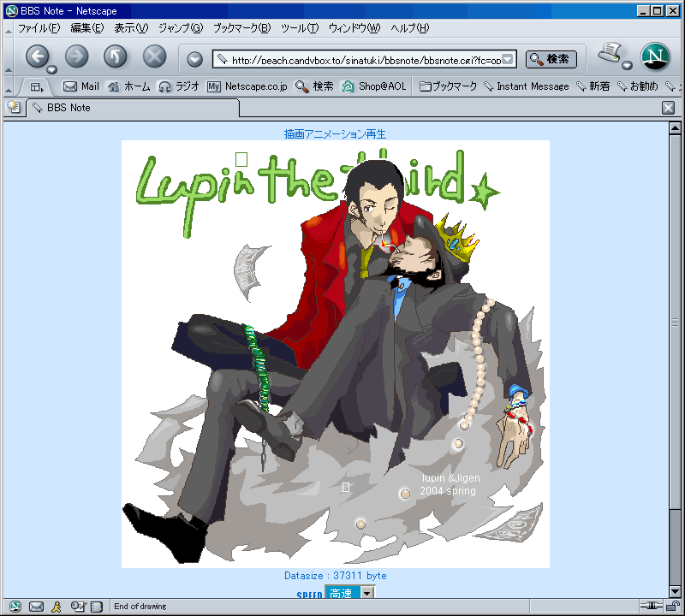The width and height of the screenshot is (685, 616).
Task: Open the 表示(V) menu
Action: click(131, 28)
